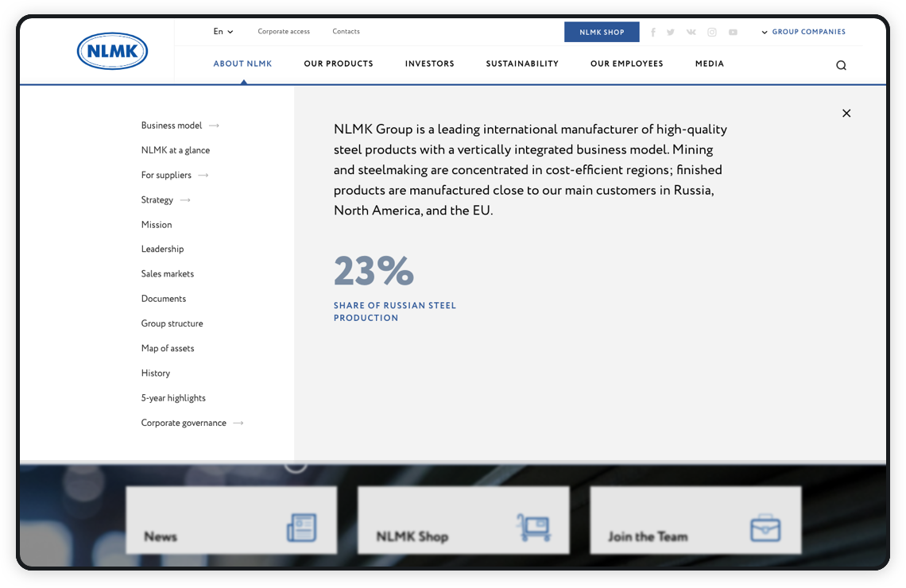Click the NLMK logo
This screenshot has height=588, width=906.
tap(112, 51)
